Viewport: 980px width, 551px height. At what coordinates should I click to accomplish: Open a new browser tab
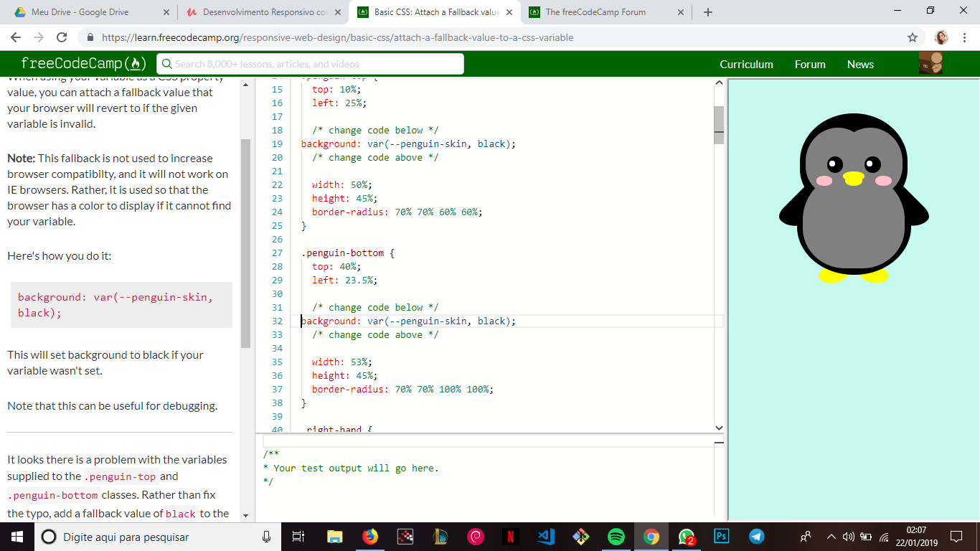coord(708,12)
